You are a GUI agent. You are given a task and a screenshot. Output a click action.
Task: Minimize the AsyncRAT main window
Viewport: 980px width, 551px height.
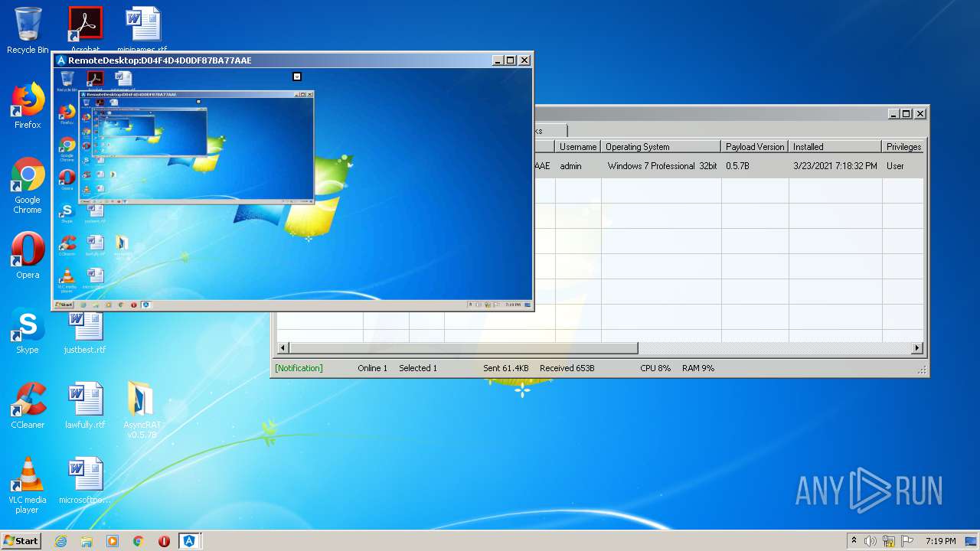coord(893,113)
